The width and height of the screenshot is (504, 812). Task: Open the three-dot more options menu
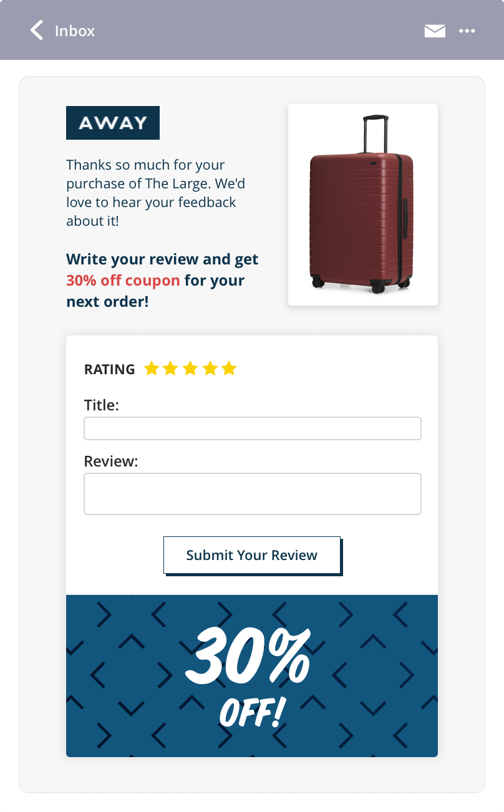(467, 31)
